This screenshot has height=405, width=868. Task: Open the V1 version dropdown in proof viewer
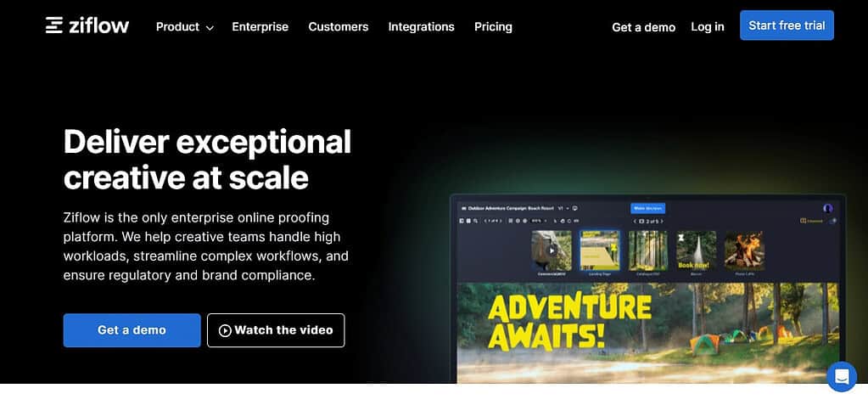coord(563,208)
